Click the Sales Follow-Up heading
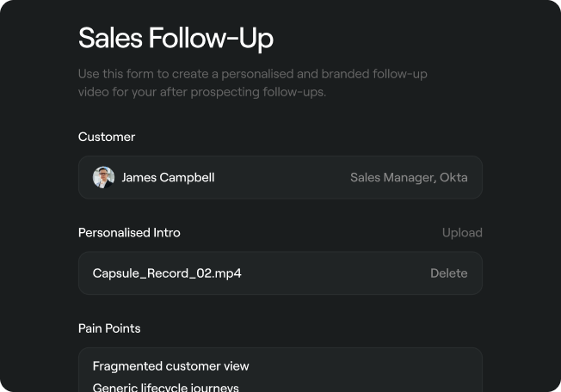561x392 pixels. click(x=176, y=38)
